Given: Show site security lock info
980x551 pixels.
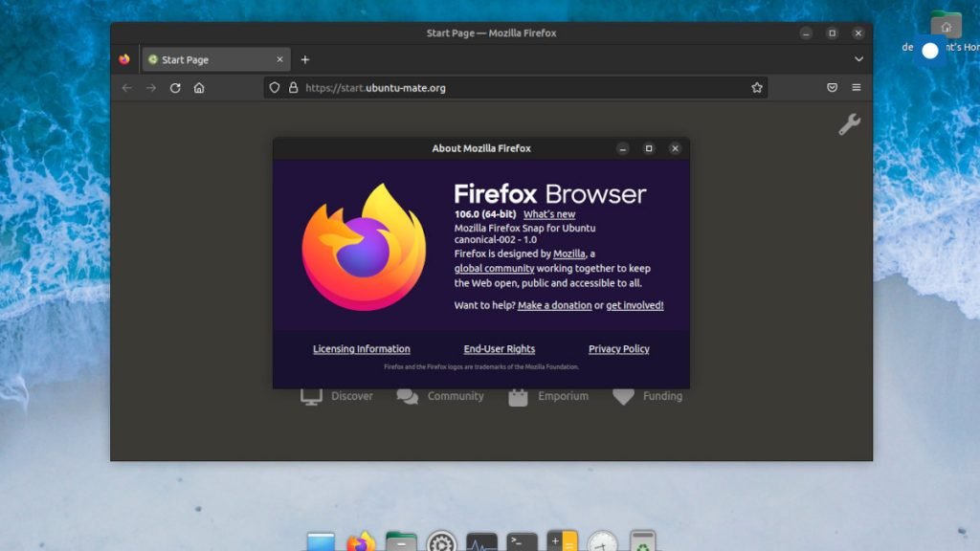Looking at the screenshot, I should click(293, 88).
